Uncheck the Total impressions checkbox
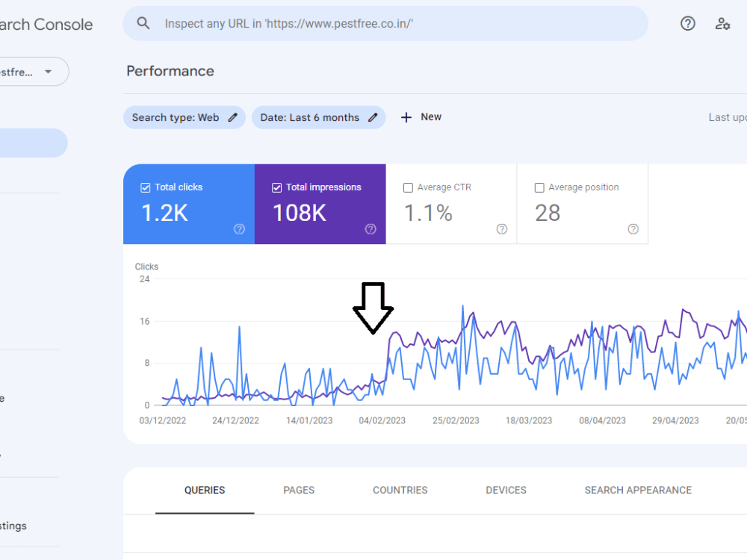The height and width of the screenshot is (560, 747). [x=277, y=187]
